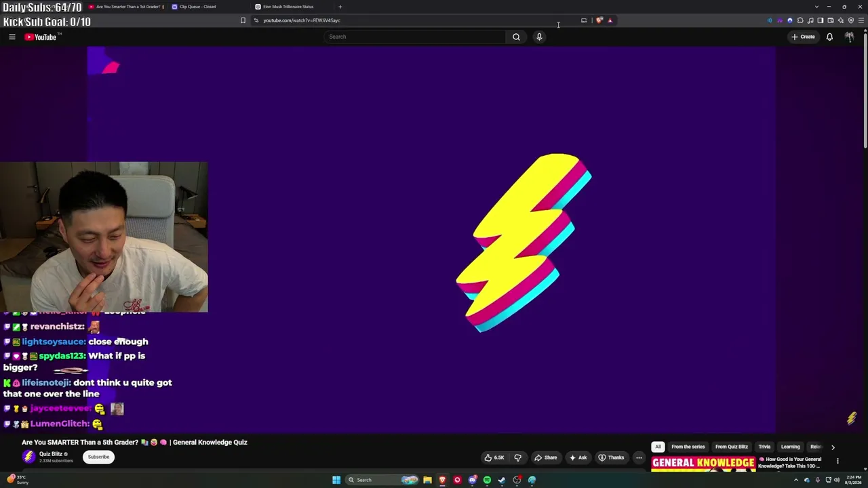
Task: Open a new browser tab
Action: click(340, 7)
